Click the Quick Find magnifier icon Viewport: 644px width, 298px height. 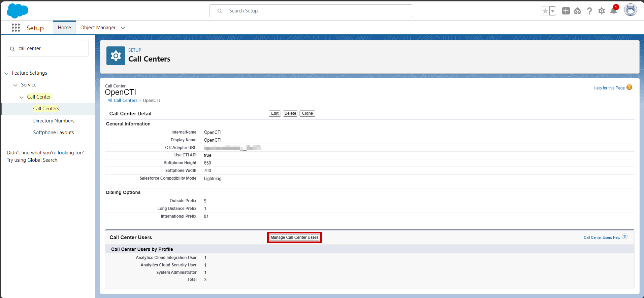(12, 49)
